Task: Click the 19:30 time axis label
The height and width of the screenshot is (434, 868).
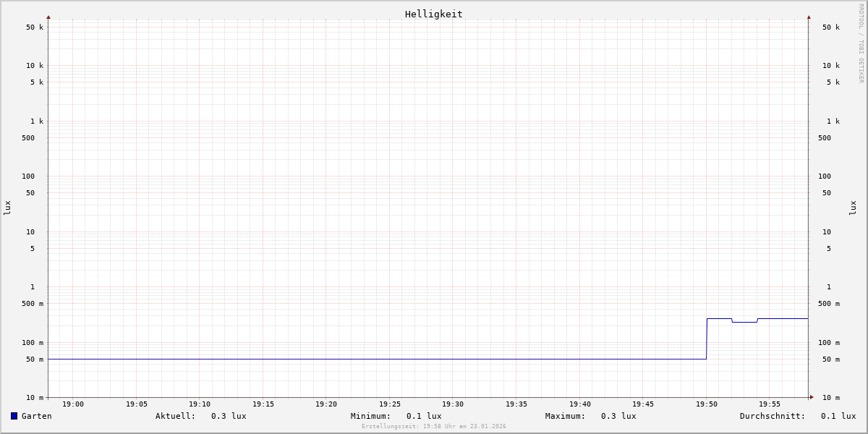Action: tap(453, 404)
